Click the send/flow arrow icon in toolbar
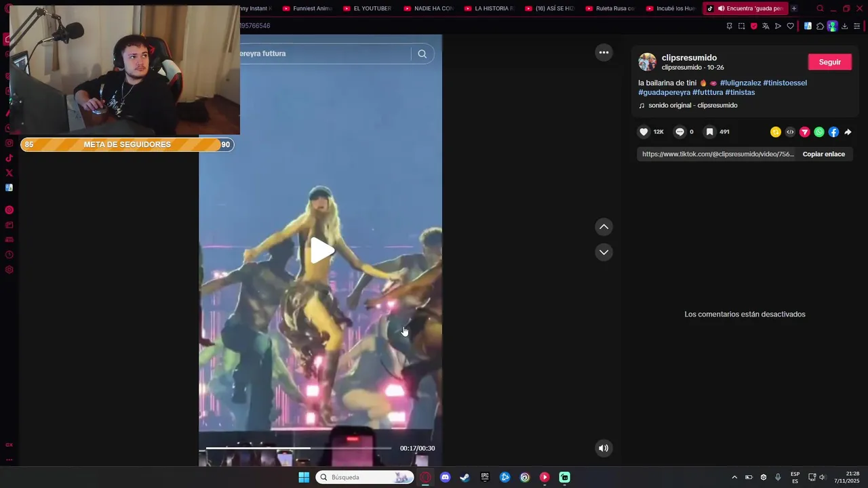Image resolution: width=868 pixels, height=488 pixels. point(778,26)
